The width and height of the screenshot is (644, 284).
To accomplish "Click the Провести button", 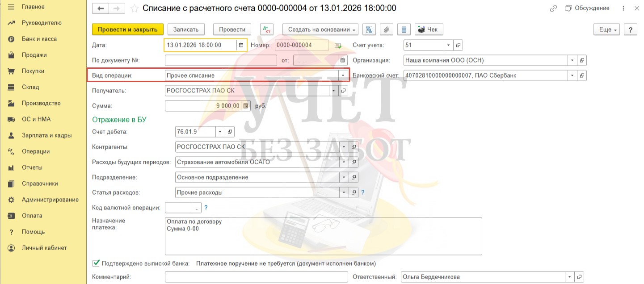I will point(232,29).
